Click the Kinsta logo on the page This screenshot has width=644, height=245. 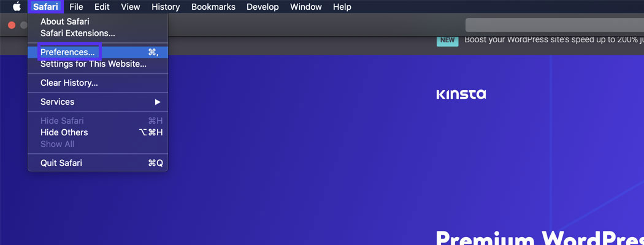tap(461, 94)
